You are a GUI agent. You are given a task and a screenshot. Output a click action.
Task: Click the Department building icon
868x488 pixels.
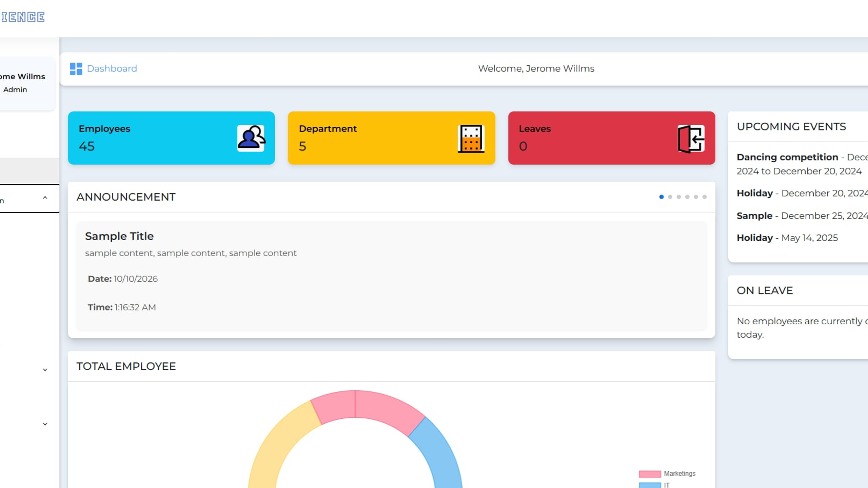click(x=471, y=139)
